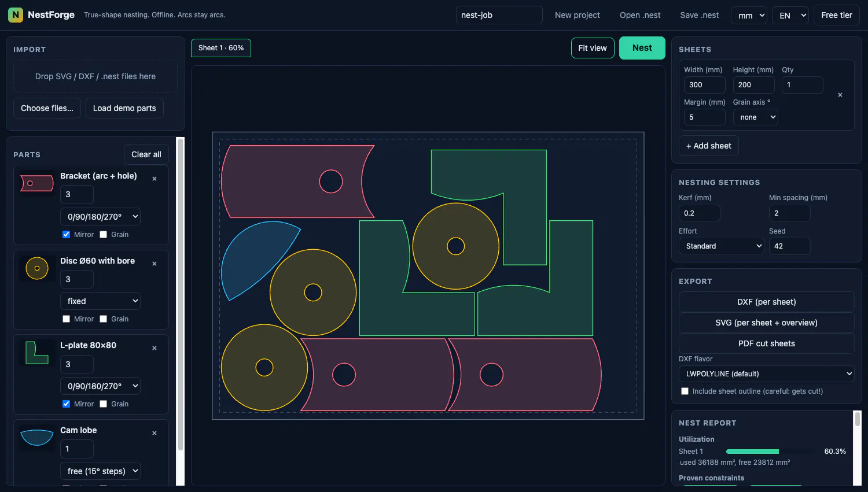Click the Free tier button
Viewport: 868px width, 492px height.
click(x=837, y=15)
